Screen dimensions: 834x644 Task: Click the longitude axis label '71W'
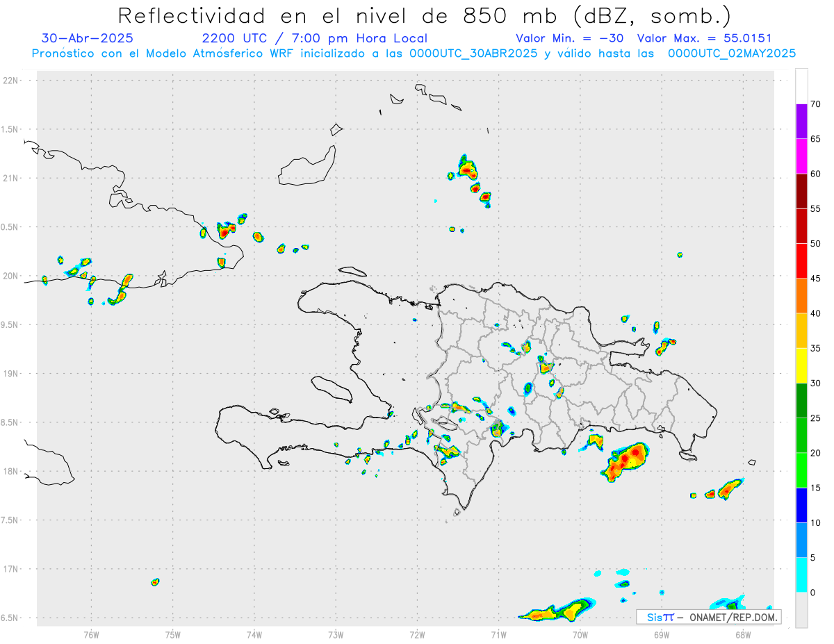(498, 634)
